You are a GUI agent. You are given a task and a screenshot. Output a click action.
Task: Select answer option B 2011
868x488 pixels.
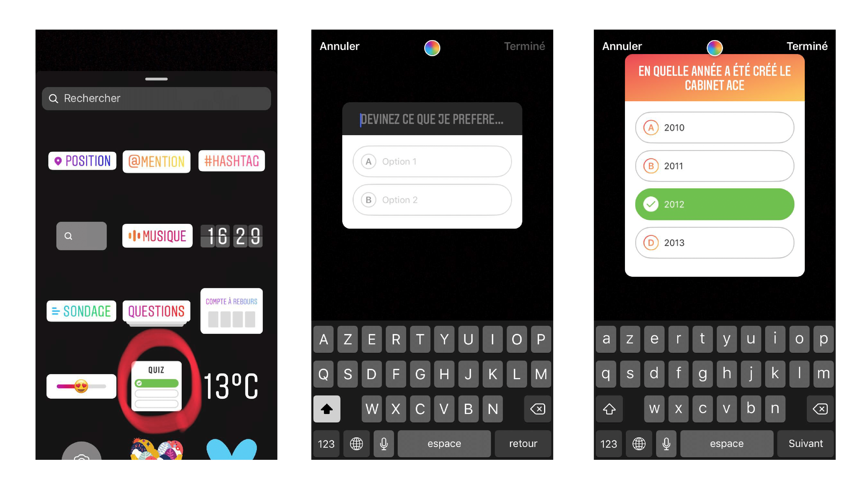715,166
